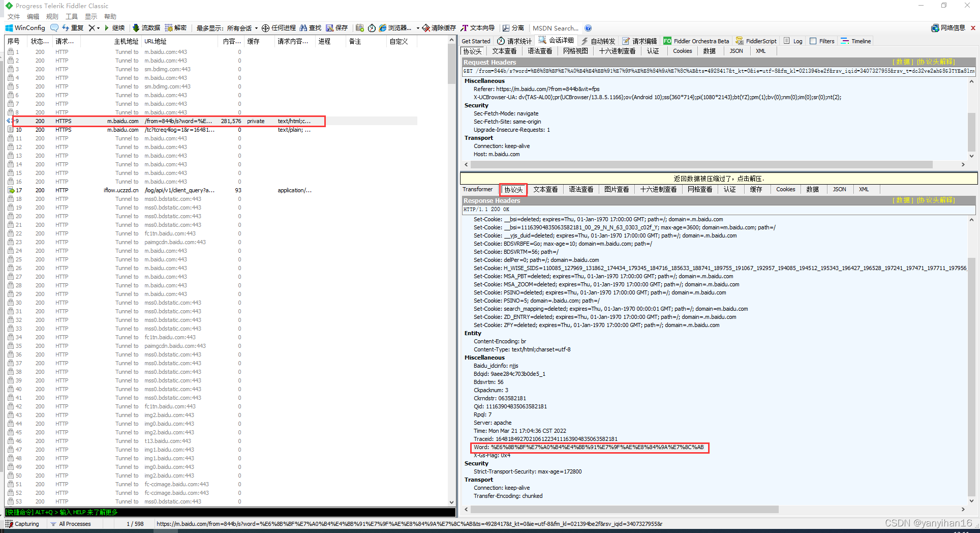Open the 帮助 menu

click(x=110, y=16)
